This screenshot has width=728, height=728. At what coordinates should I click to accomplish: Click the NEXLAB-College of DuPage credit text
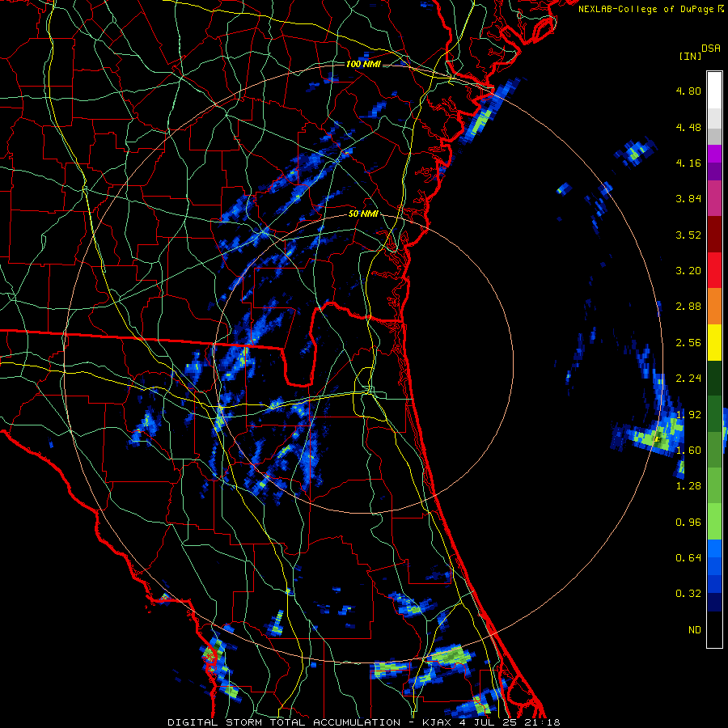[645, 9]
